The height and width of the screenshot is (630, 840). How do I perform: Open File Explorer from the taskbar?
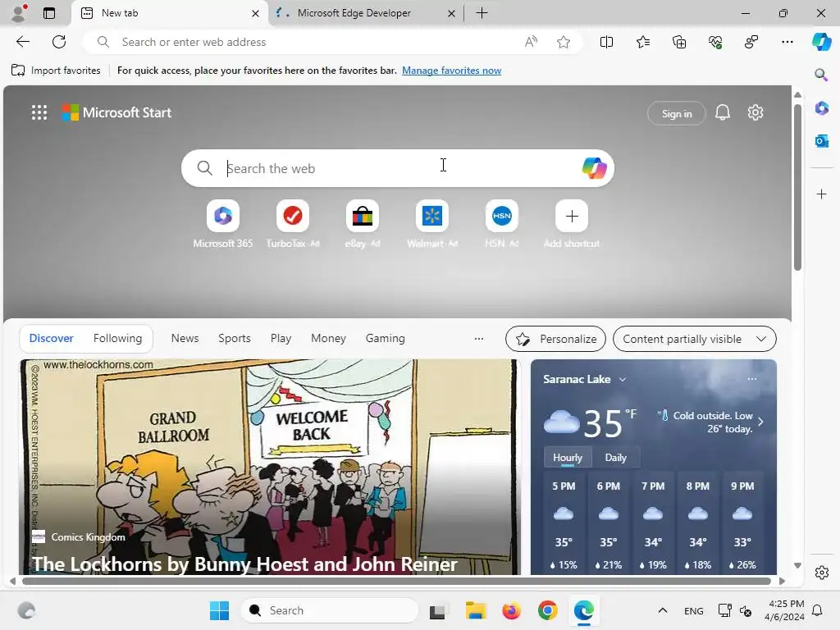pos(475,610)
